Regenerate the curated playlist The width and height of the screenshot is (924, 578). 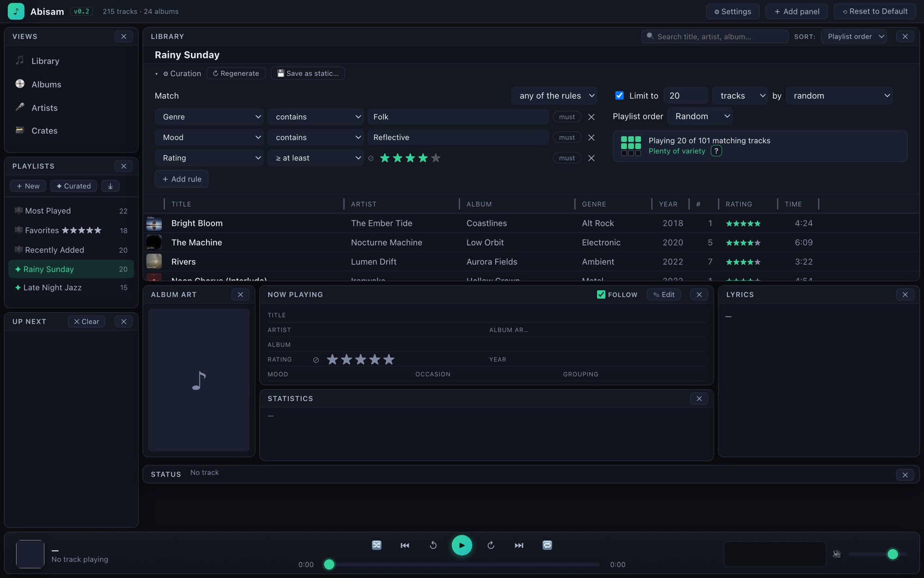click(x=236, y=74)
